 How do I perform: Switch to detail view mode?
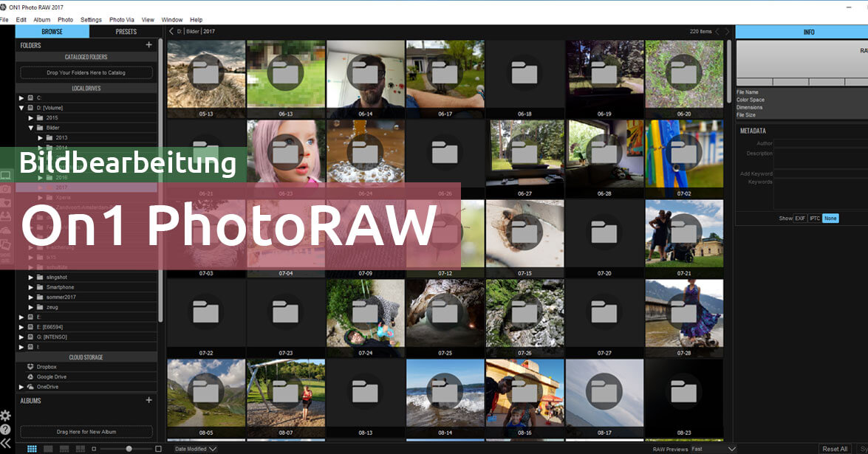coord(48,449)
